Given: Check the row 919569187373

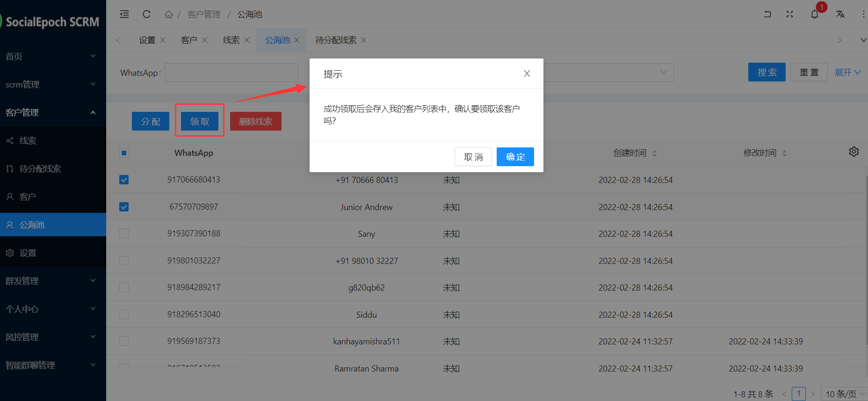Looking at the screenshot, I should coord(124,341).
